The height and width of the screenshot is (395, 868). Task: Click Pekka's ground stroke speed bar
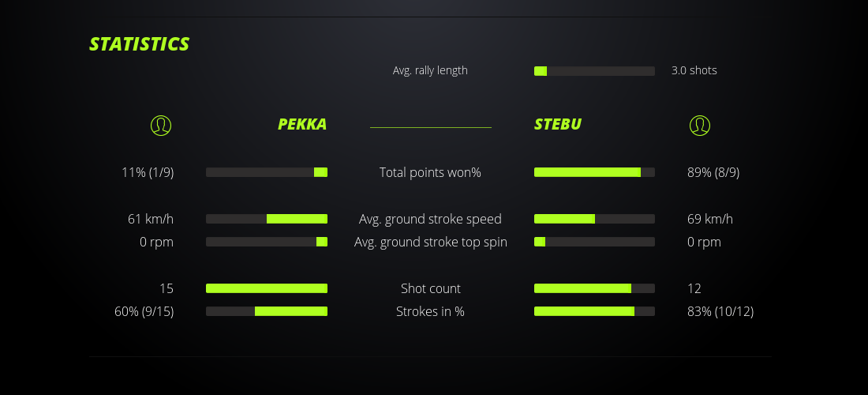pos(267,219)
